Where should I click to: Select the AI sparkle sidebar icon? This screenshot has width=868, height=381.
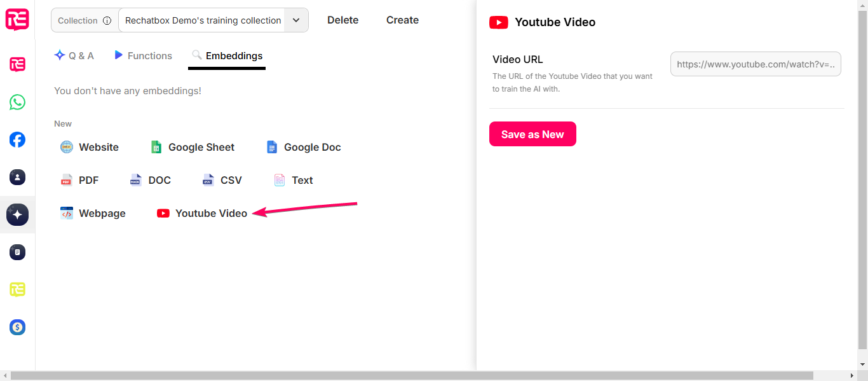[17, 215]
